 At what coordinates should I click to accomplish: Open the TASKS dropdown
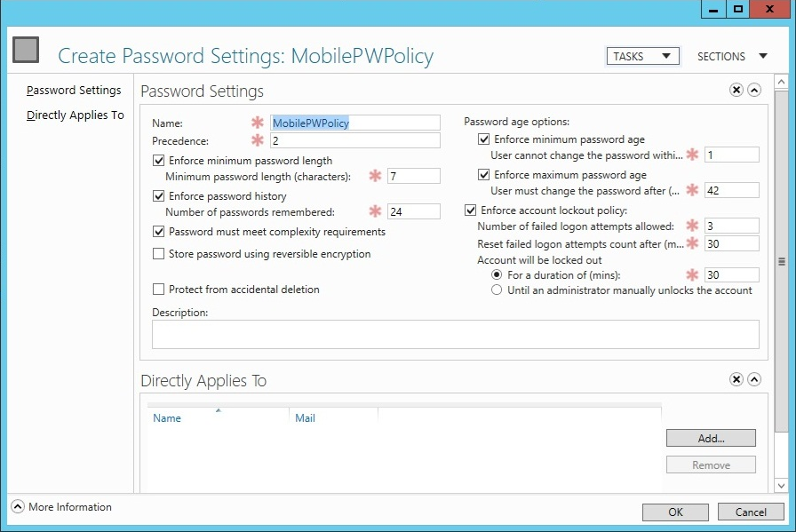pyautogui.click(x=642, y=56)
